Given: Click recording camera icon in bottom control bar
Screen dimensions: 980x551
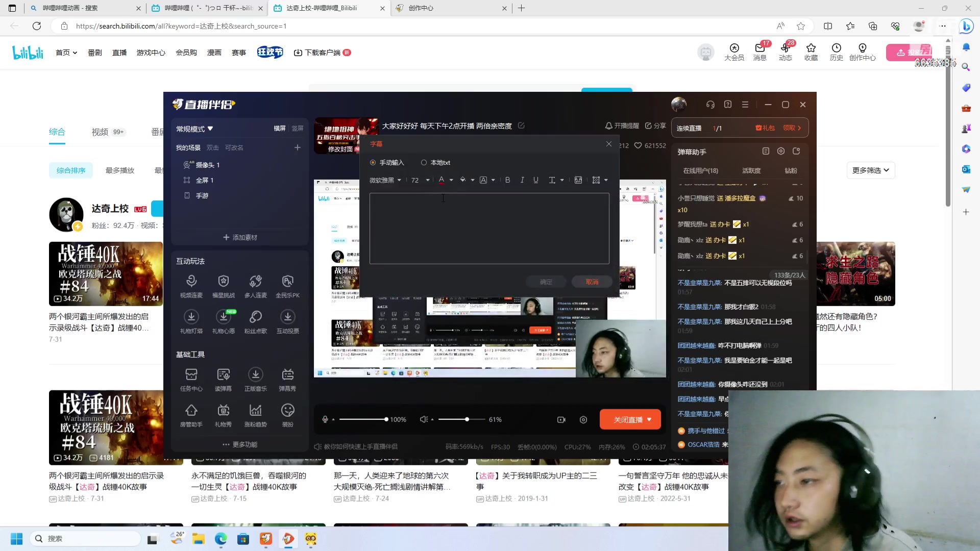Looking at the screenshot, I should [561, 419].
